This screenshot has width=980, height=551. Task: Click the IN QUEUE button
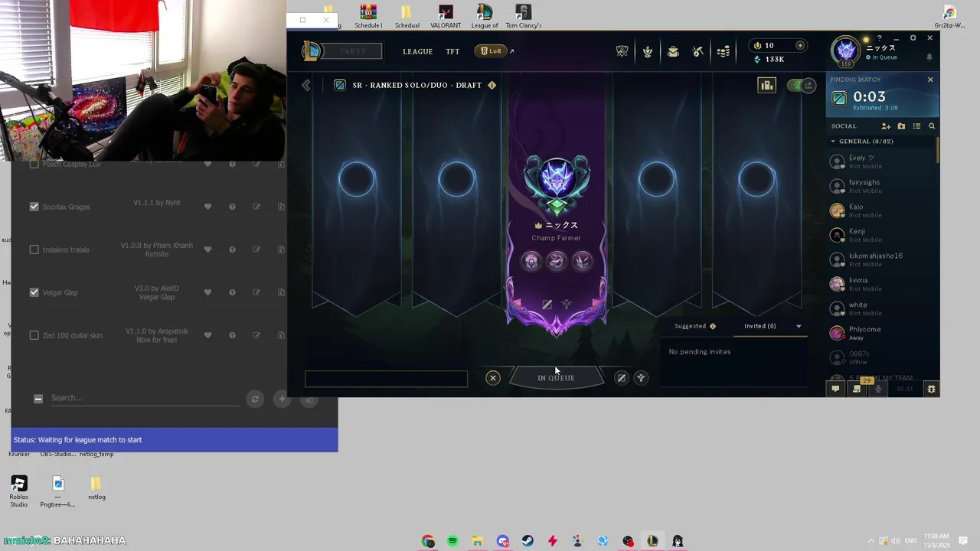556,377
